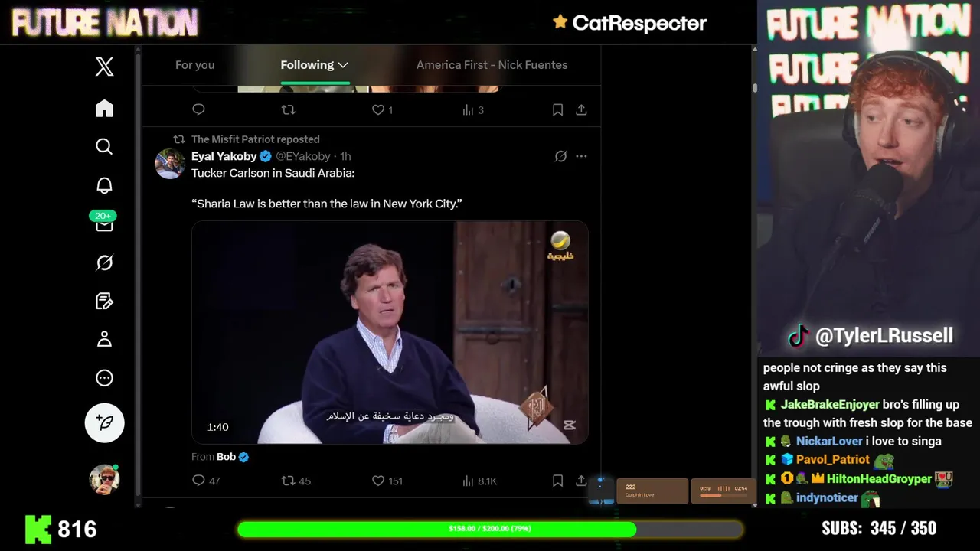Like the top post with 1 like
Image resolution: width=980 pixels, height=551 pixels.
pyautogui.click(x=382, y=110)
